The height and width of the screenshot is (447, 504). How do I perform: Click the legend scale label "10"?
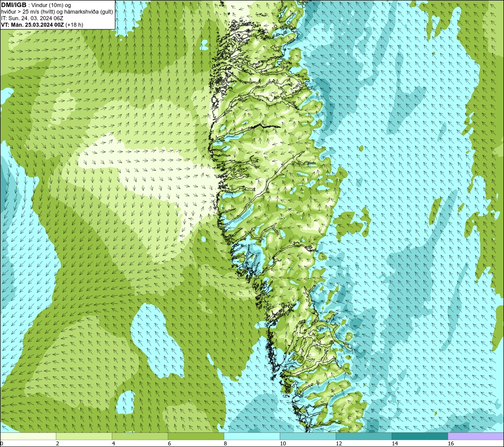point(283,443)
